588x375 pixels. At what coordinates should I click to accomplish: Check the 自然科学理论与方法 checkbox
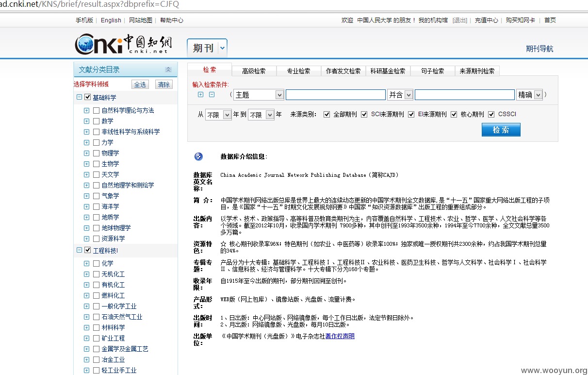tap(96, 110)
